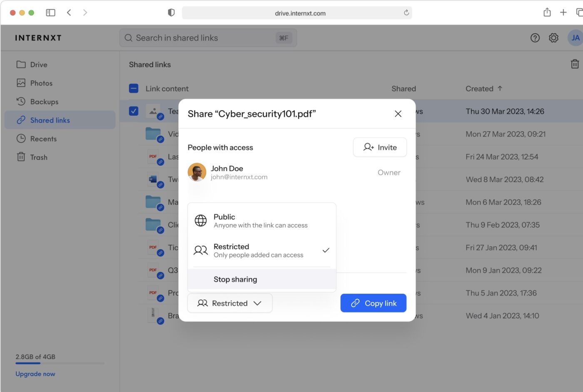Screen dimensions: 583x392
Task: Click the PDF icon on the Fri 24 Mar row
Action: click(153, 157)
